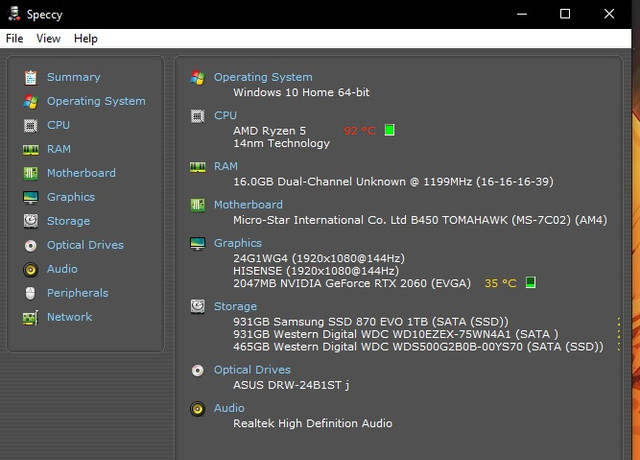Click the WDC WDS500G2B0B-00YS70 drive line
Image resolution: width=640 pixels, height=460 pixels.
[x=418, y=347]
